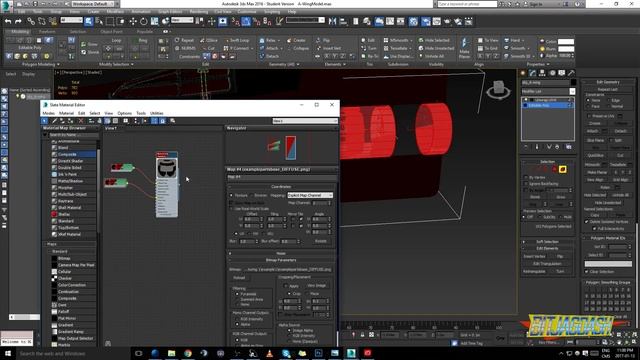Image resolution: width=640 pixels, height=360 pixels.
Task: Open the Material menu in Slate editor
Action: [x=66, y=113]
